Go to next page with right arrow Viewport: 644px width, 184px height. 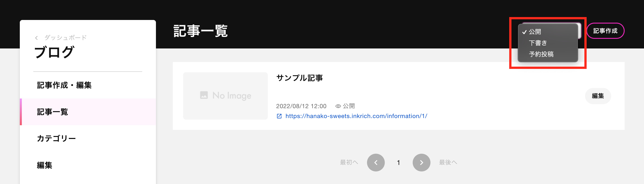pos(421,162)
